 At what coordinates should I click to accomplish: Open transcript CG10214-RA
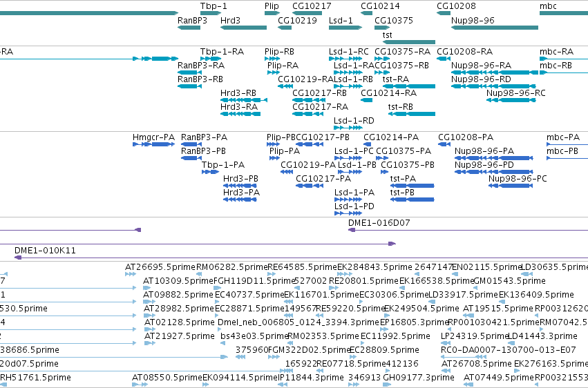pos(366,100)
